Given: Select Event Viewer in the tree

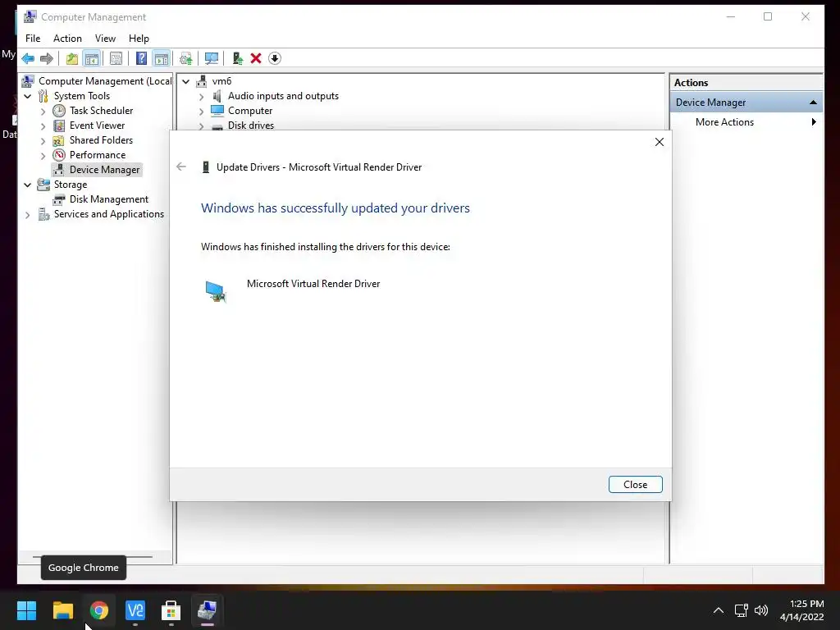Looking at the screenshot, I should click(x=97, y=126).
